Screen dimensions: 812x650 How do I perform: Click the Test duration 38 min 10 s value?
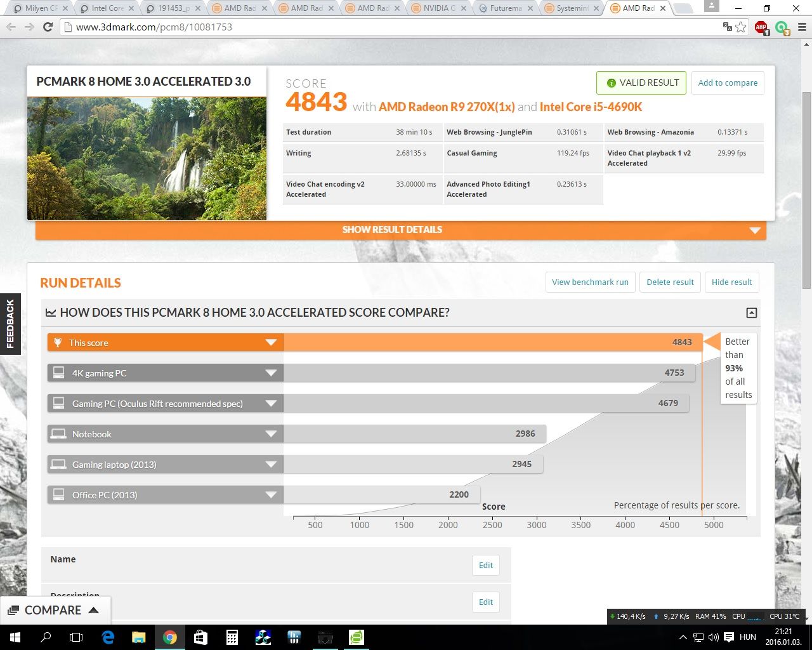414,132
